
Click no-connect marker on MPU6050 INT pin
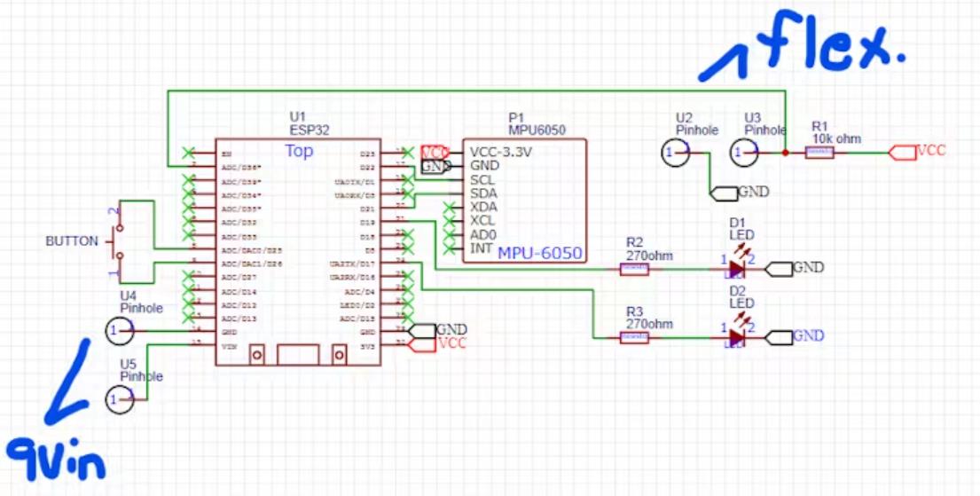tap(449, 248)
